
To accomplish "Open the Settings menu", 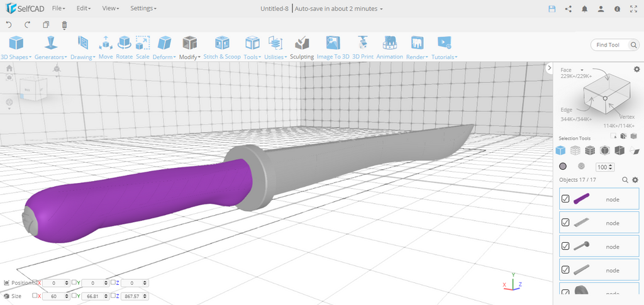I will point(143,9).
